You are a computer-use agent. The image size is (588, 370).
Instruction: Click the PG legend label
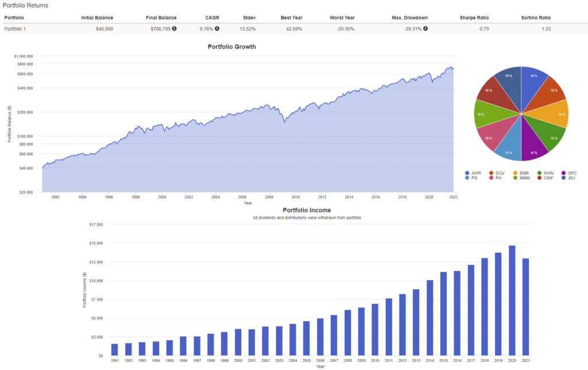coord(475,178)
